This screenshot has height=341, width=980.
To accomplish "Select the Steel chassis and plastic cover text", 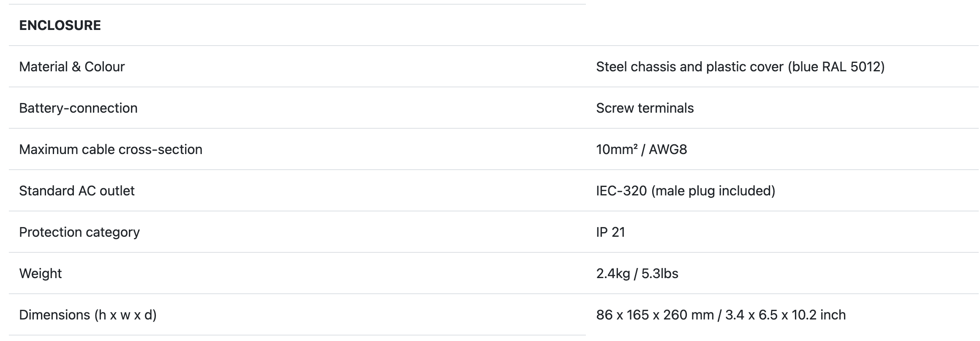I will (x=689, y=67).
